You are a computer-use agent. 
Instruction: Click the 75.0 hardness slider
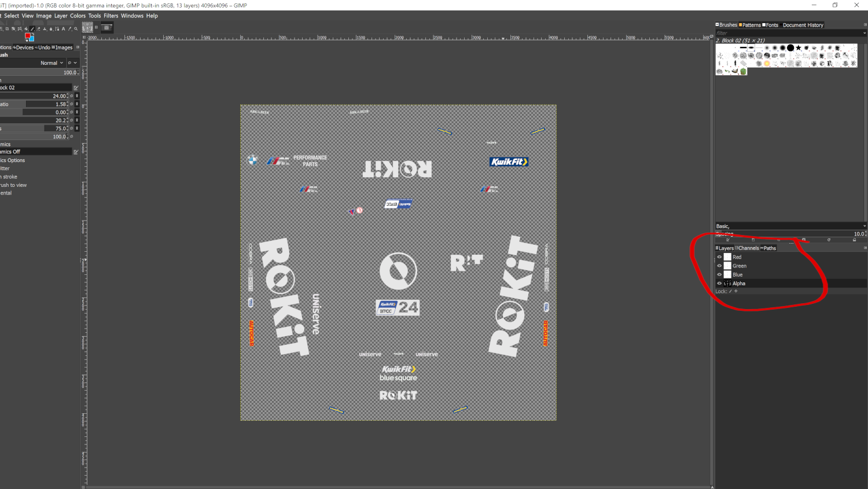[34, 128]
